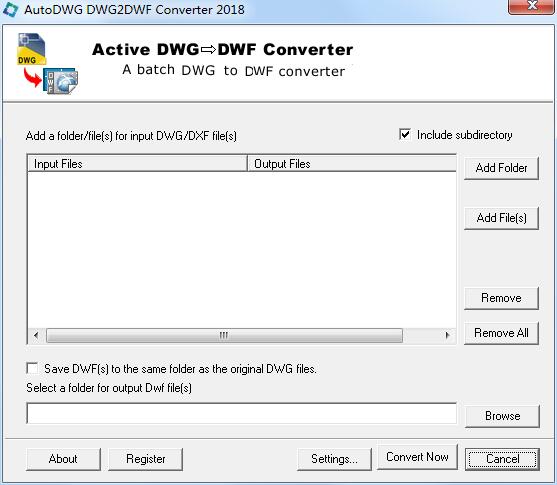
Task: Open the Settings... dialog
Action: (334, 459)
